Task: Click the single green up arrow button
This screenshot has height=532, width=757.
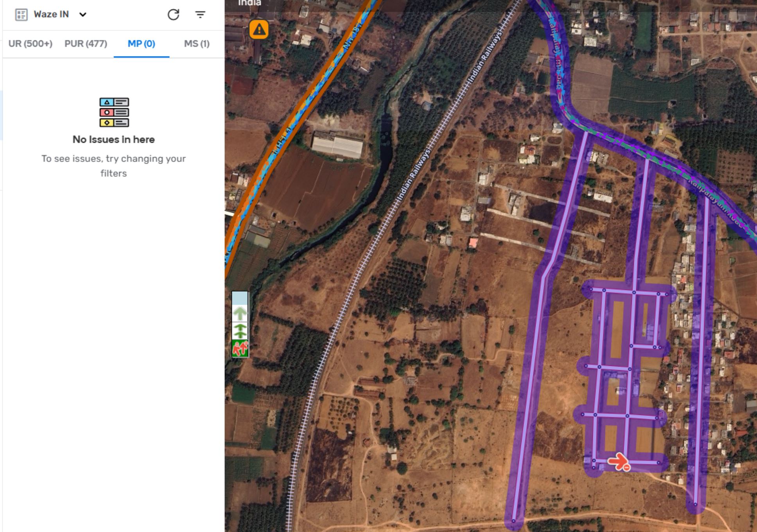Action: pos(240,313)
